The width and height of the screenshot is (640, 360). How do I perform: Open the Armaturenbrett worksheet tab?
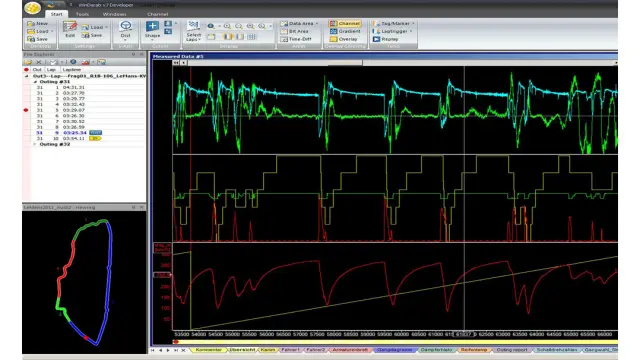[350, 350]
